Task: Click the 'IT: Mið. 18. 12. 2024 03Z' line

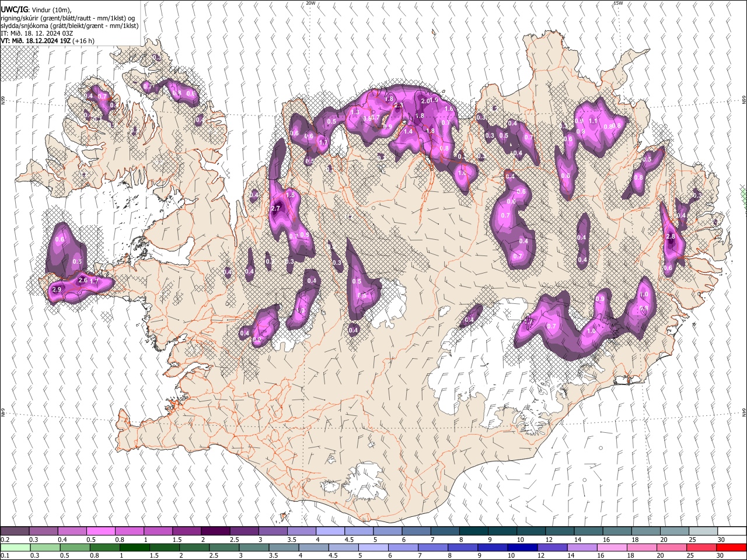Action: tap(37, 33)
